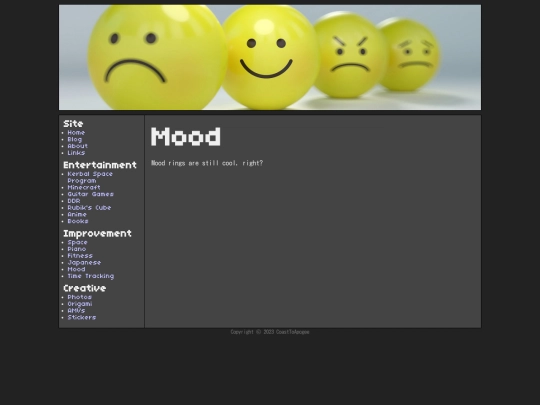Go to the AMVs page
The height and width of the screenshot is (405, 540).
[76, 311]
